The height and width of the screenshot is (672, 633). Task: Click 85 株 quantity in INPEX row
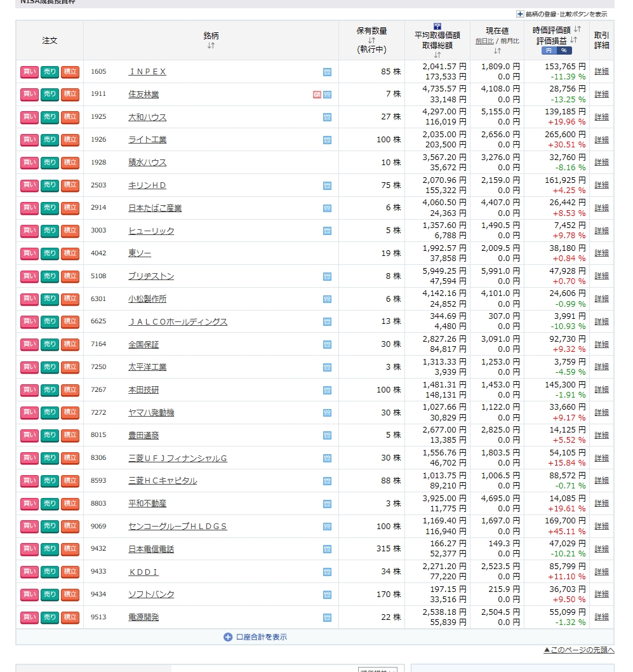391,72
